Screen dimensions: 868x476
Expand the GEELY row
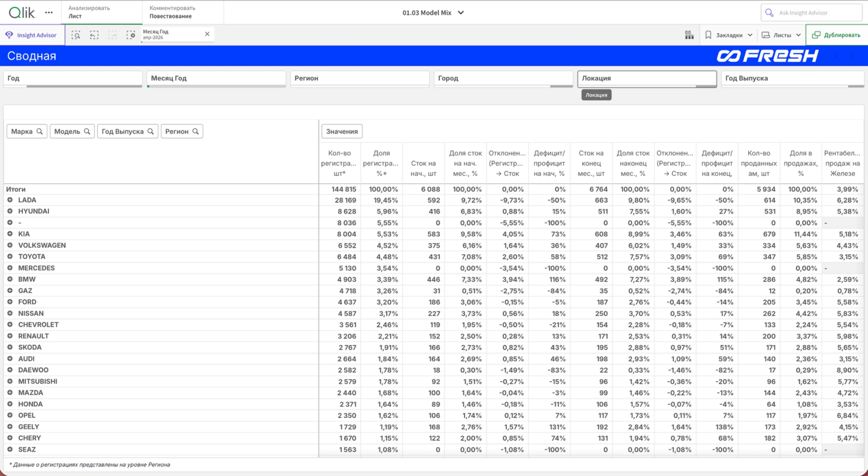coord(10,427)
